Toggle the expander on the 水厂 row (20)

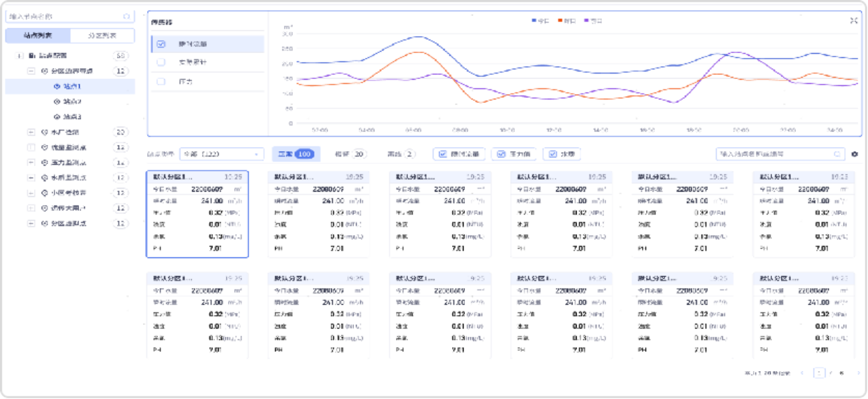(31, 132)
